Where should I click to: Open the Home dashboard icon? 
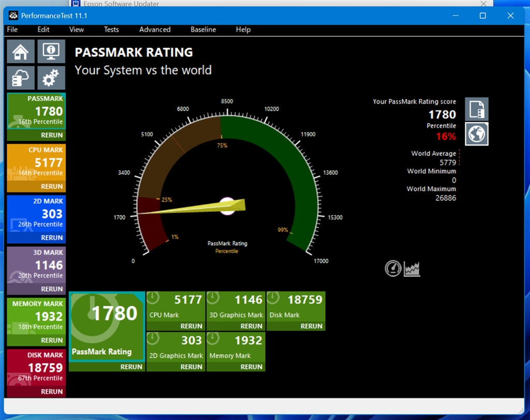pyautogui.click(x=21, y=51)
